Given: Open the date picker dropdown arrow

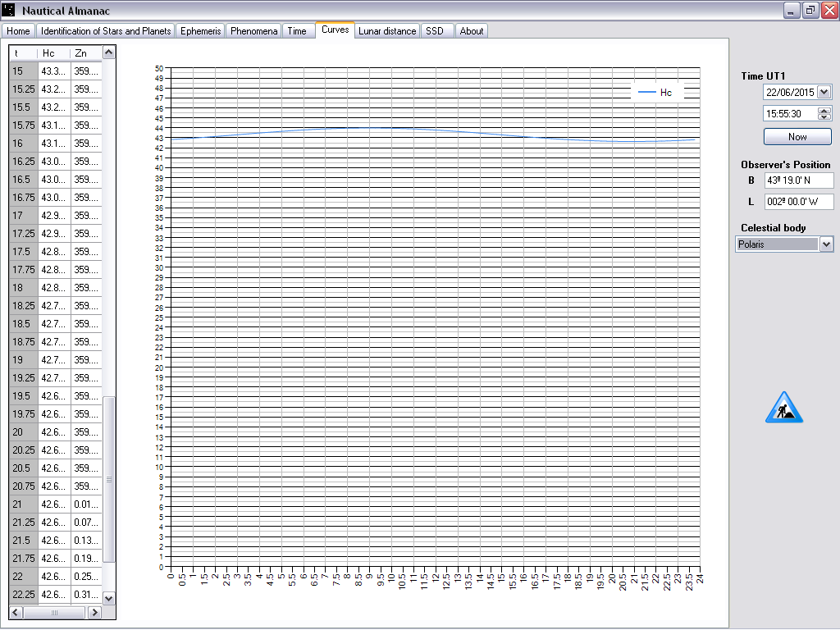Looking at the screenshot, I should pyautogui.click(x=824, y=93).
